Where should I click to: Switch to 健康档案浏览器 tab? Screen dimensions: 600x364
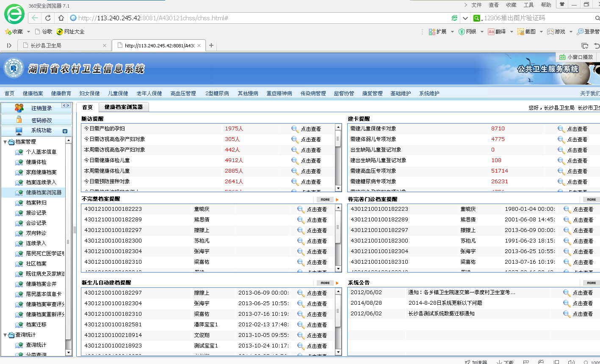124,107
